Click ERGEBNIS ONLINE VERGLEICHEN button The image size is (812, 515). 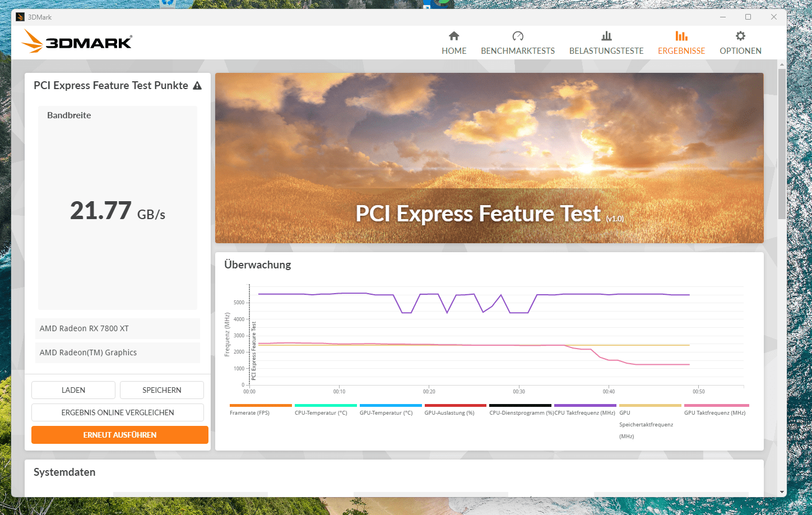click(x=118, y=412)
